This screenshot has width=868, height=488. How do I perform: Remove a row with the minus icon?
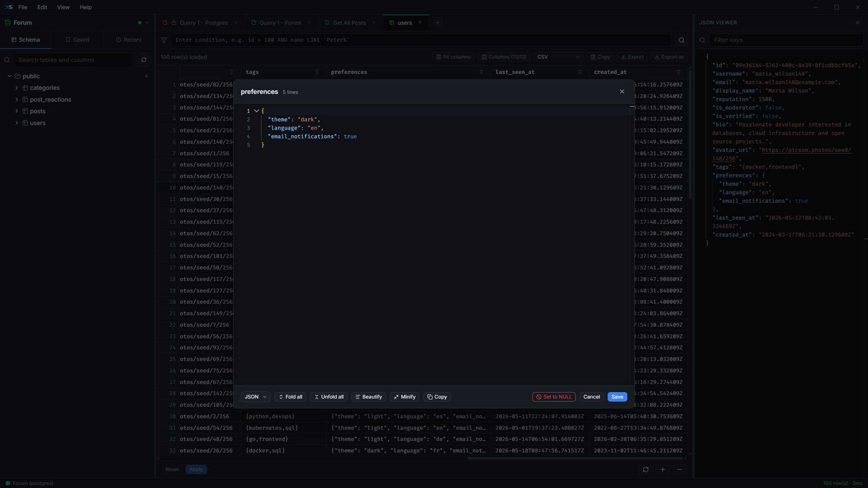tap(679, 469)
